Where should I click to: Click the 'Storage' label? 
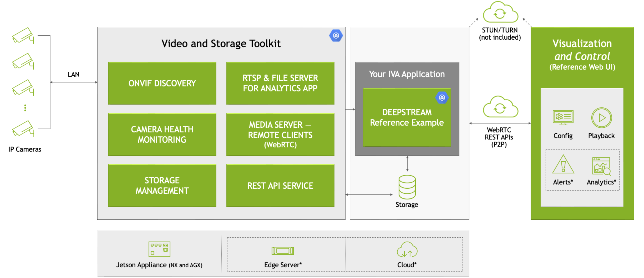point(407,204)
